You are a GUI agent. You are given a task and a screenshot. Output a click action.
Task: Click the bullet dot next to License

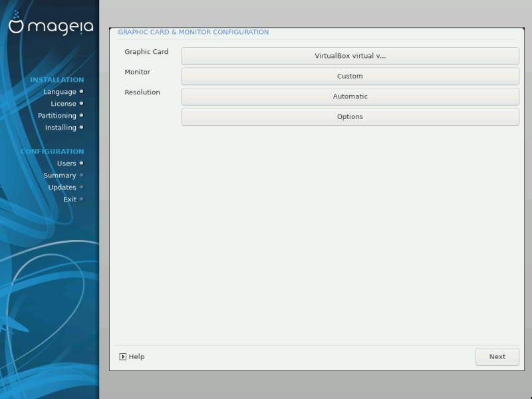81,103
